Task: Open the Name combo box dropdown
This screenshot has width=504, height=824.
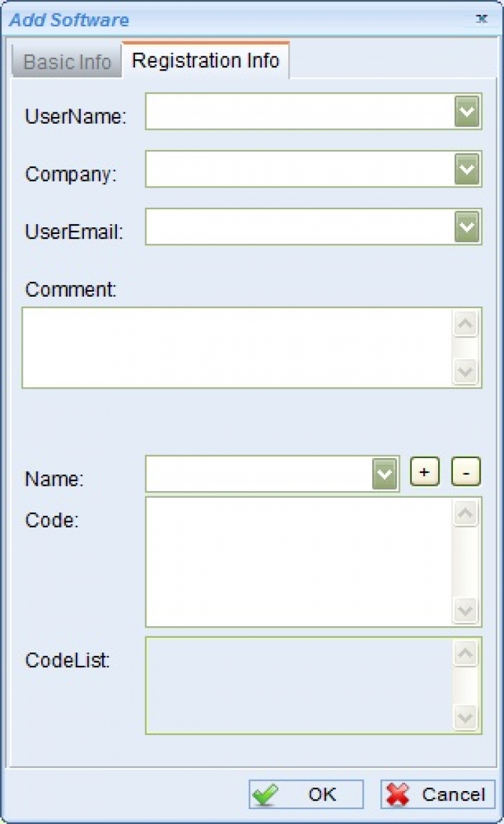Action: (x=384, y=474)
